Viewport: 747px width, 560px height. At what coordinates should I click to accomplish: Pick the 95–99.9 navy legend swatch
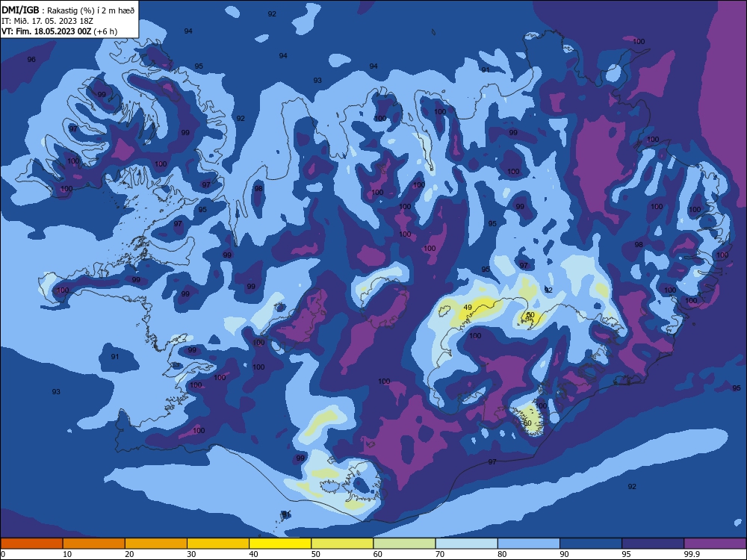653,544
